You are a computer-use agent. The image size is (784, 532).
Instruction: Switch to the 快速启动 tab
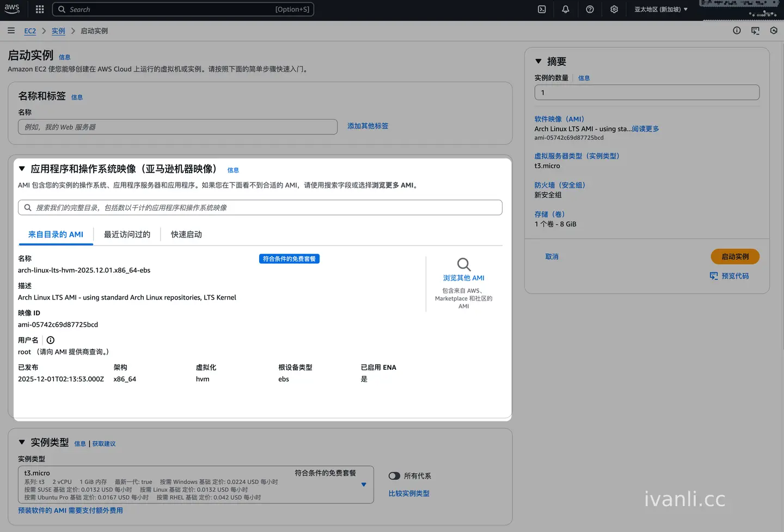point(186,235)
